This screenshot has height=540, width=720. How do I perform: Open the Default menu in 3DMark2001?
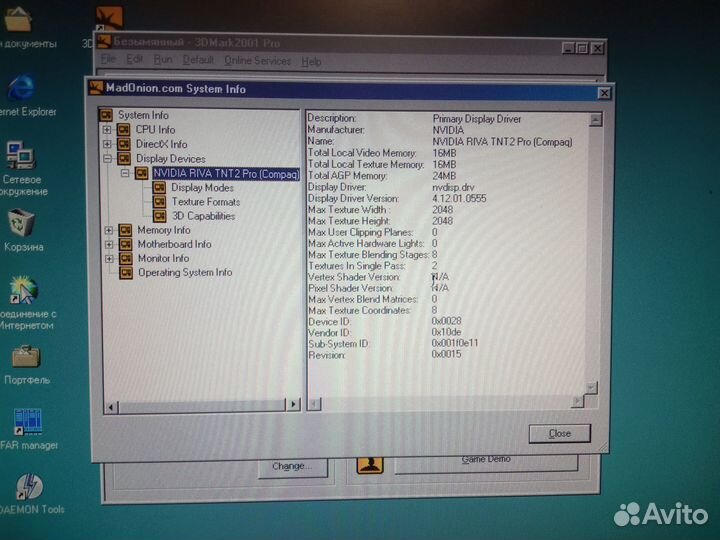click(x=198, y=60)
